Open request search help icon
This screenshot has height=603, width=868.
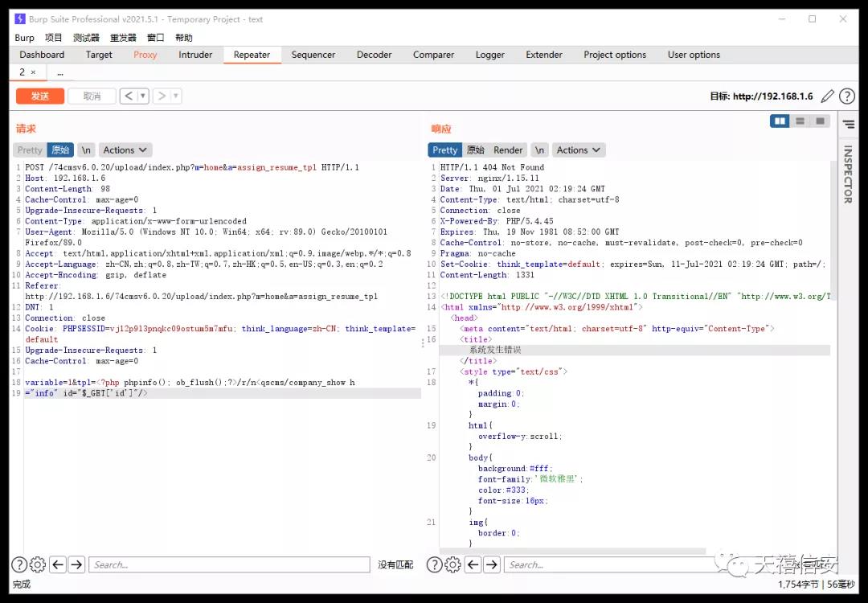pyautogui.click(x=19, y=564)
